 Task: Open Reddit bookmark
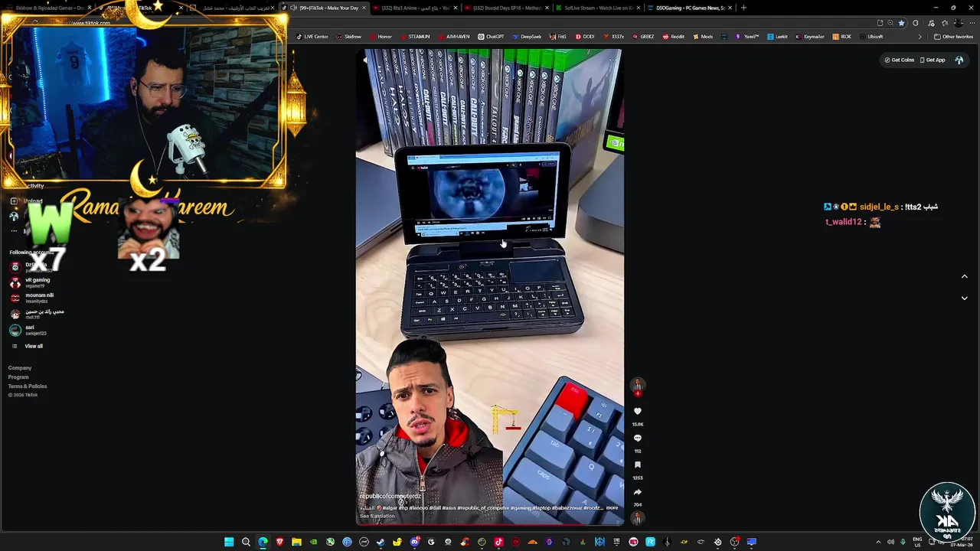coord(674,37)
